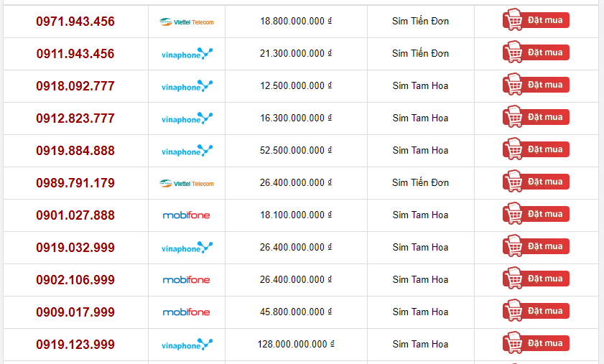Click the 45.800.000.000 đ price cell
The image size is (604, 364).
(296, 312)
